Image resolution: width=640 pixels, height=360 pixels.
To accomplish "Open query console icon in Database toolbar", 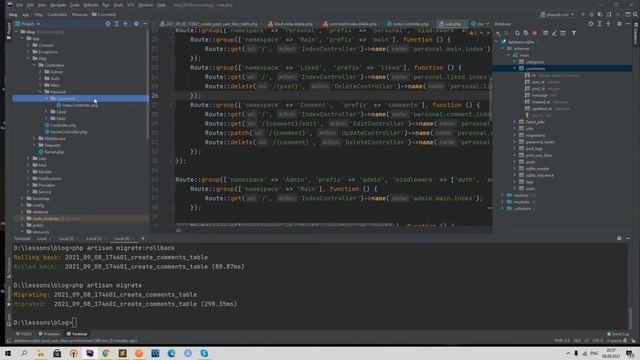I will coord(563,33).
